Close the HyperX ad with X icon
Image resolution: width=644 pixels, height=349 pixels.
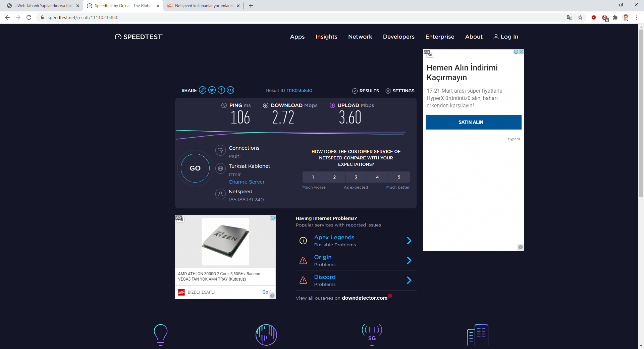tap(521, 52)
